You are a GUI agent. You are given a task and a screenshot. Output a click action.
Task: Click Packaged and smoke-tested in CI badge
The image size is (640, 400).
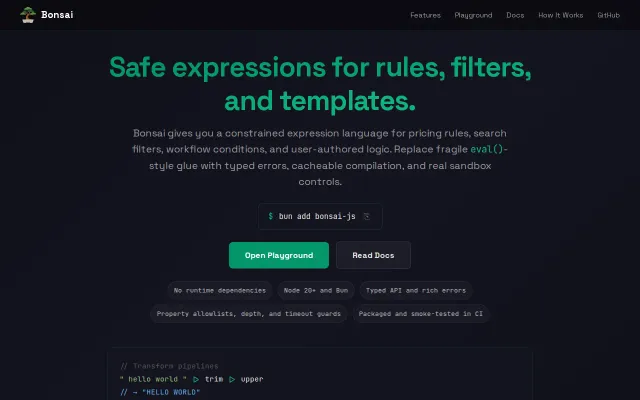(421, 314)
